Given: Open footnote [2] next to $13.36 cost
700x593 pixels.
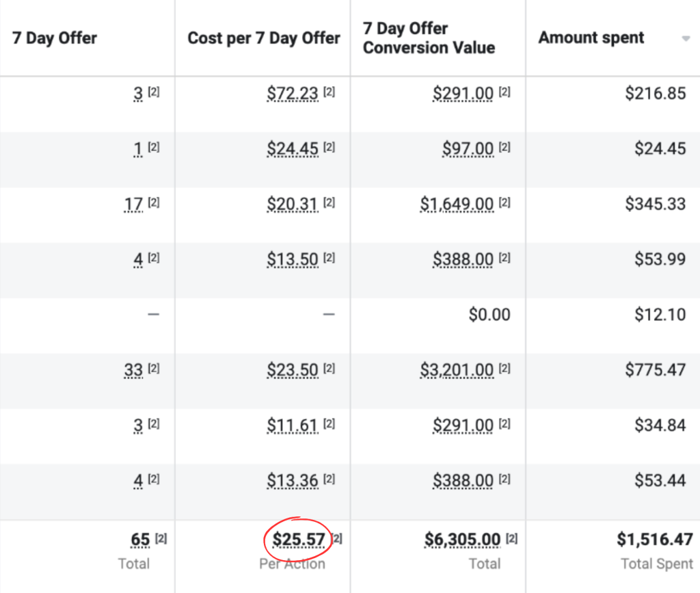Looking at the screenshot, I should point(329,479).
